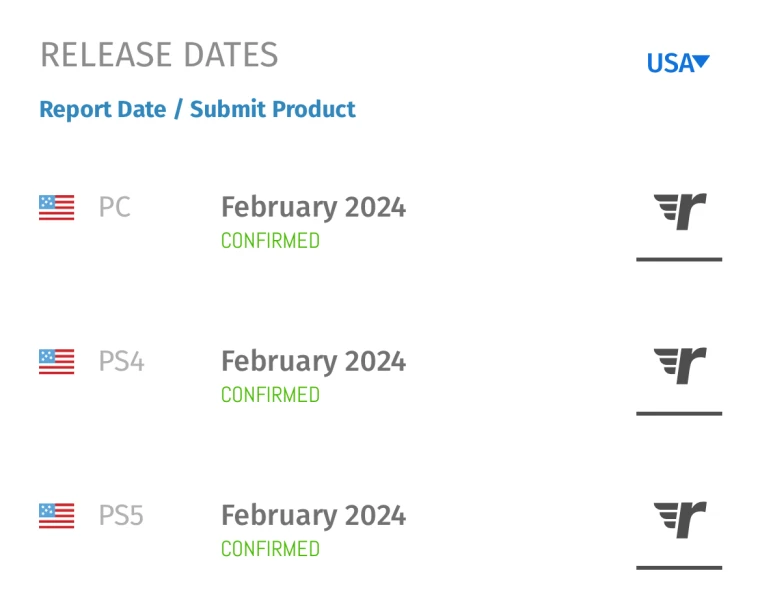The width and height of the screenshot is (760, 614).
Task: Click the Report Date / Submit Product link
Action: [197, 109]
